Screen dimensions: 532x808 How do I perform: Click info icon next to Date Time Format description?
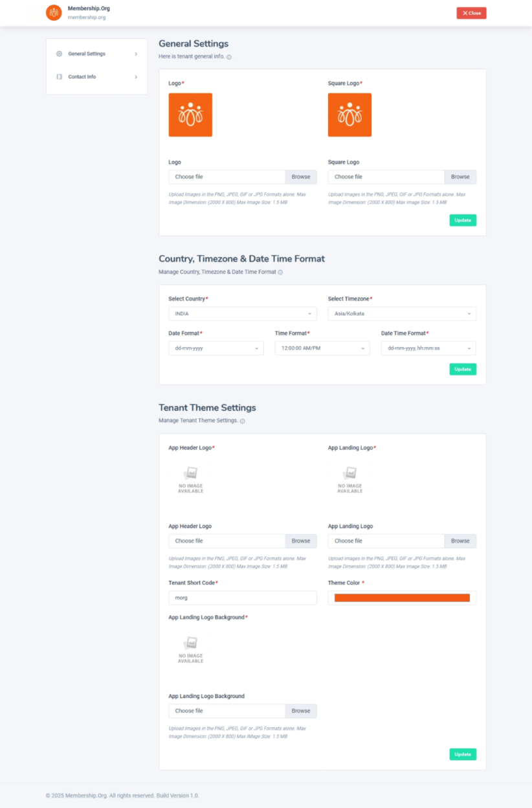pos(280,273)
